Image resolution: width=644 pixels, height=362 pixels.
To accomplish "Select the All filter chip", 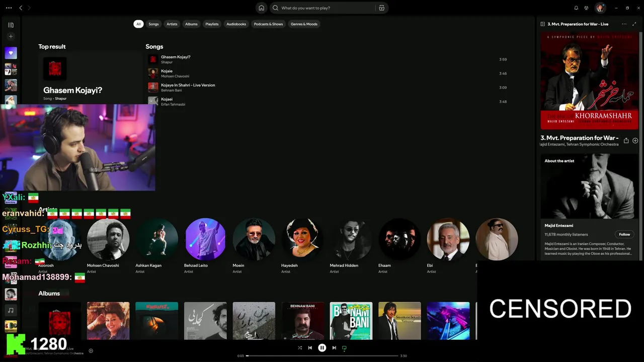I will point(138,24).
